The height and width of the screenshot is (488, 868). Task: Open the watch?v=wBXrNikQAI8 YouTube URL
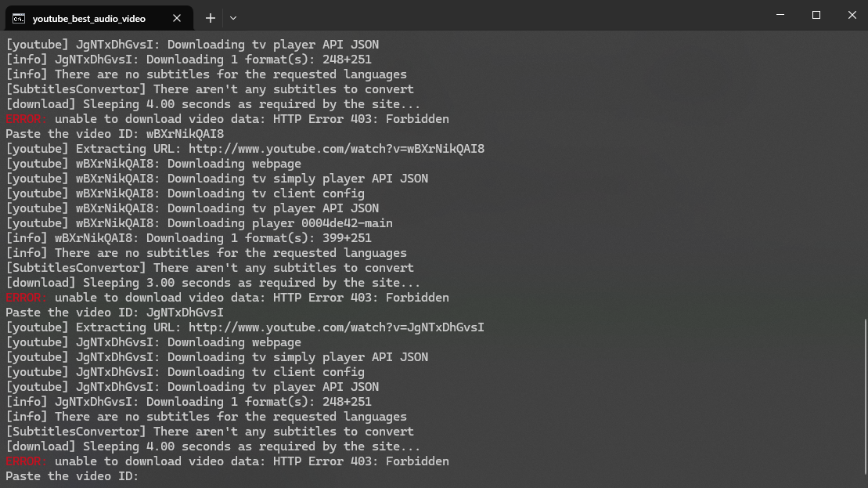(337, 149)
